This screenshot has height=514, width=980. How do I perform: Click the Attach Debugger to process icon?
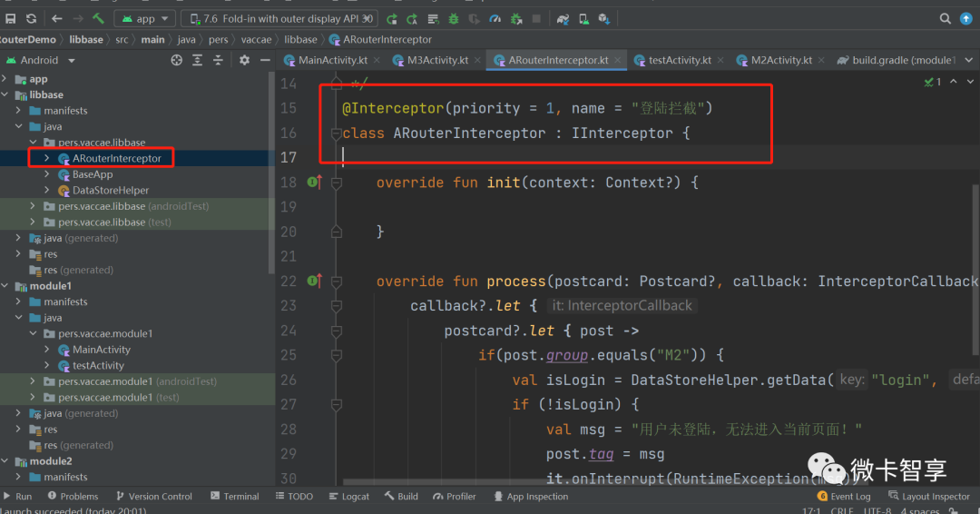516,19
